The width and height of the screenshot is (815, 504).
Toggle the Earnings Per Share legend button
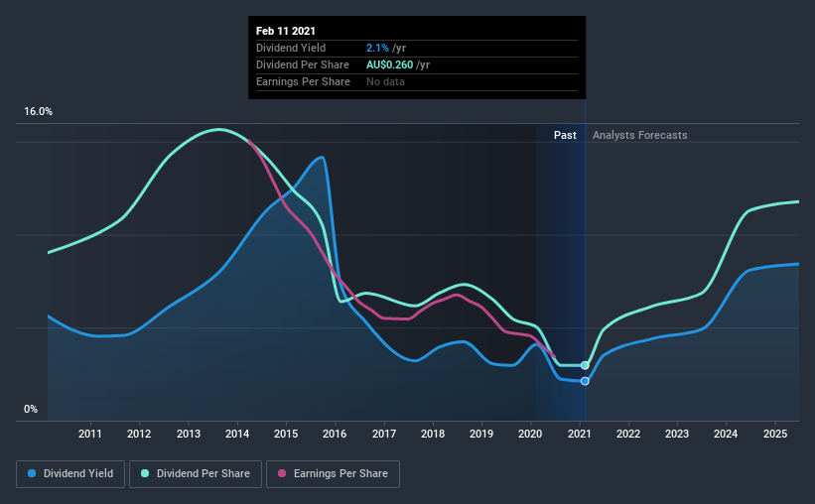tap(333, 474)
